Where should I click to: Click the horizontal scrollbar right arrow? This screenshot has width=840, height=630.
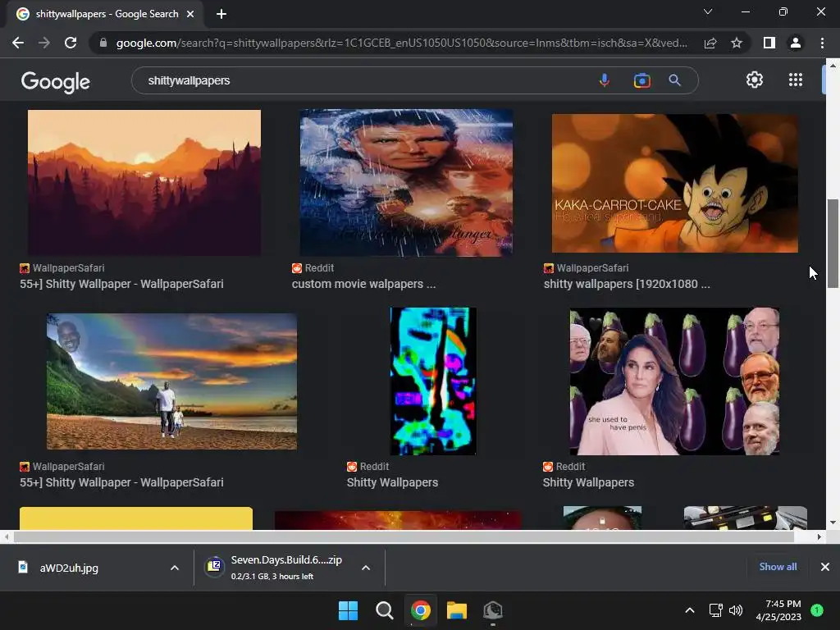point(819,536)
